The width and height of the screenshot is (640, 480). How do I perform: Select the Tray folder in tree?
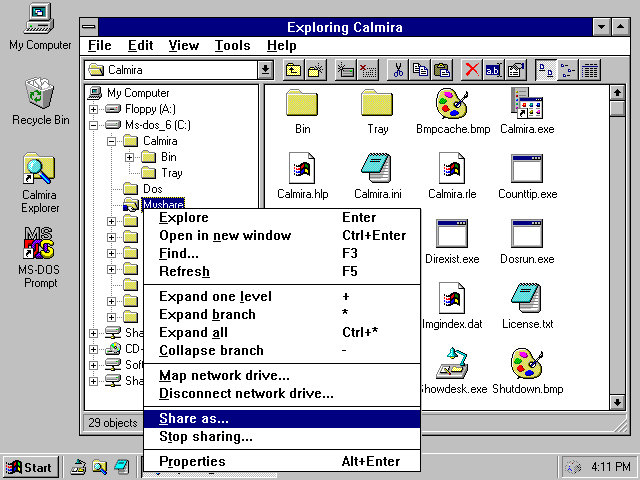coord(162,173)
